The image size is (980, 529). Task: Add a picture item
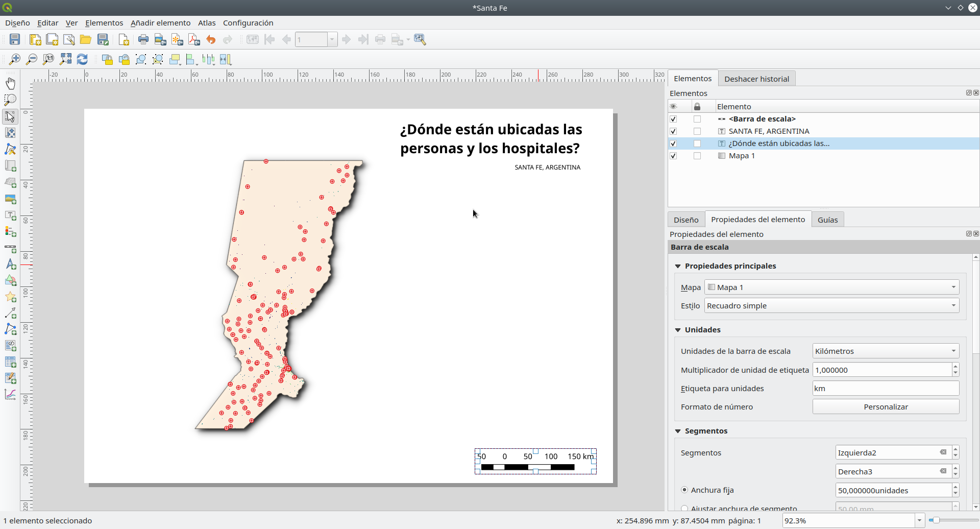[x=10, y=199]
